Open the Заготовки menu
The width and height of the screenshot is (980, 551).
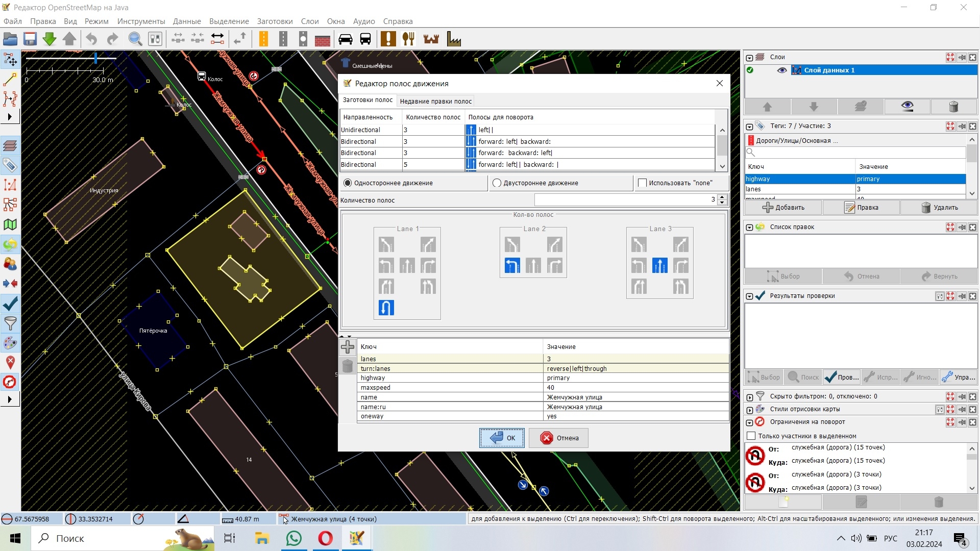tap(275, 21)
